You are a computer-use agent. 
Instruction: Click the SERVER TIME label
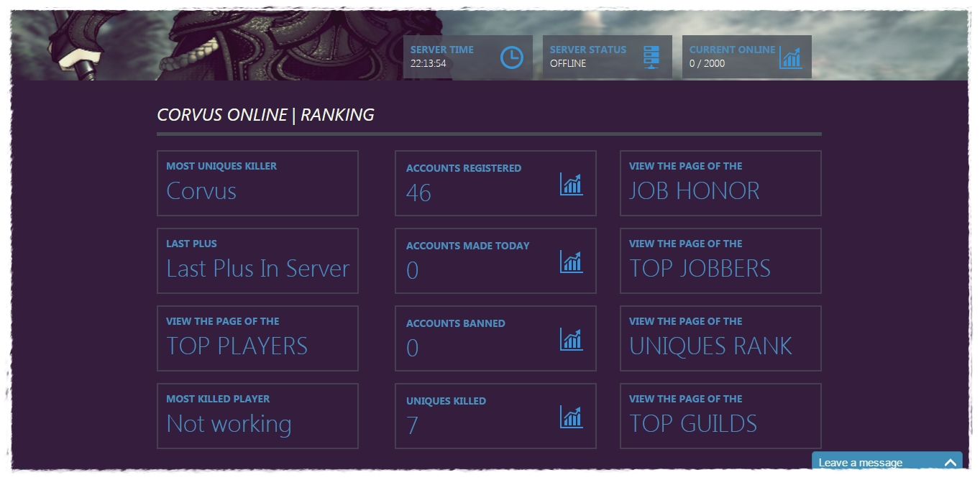point(441,50)
